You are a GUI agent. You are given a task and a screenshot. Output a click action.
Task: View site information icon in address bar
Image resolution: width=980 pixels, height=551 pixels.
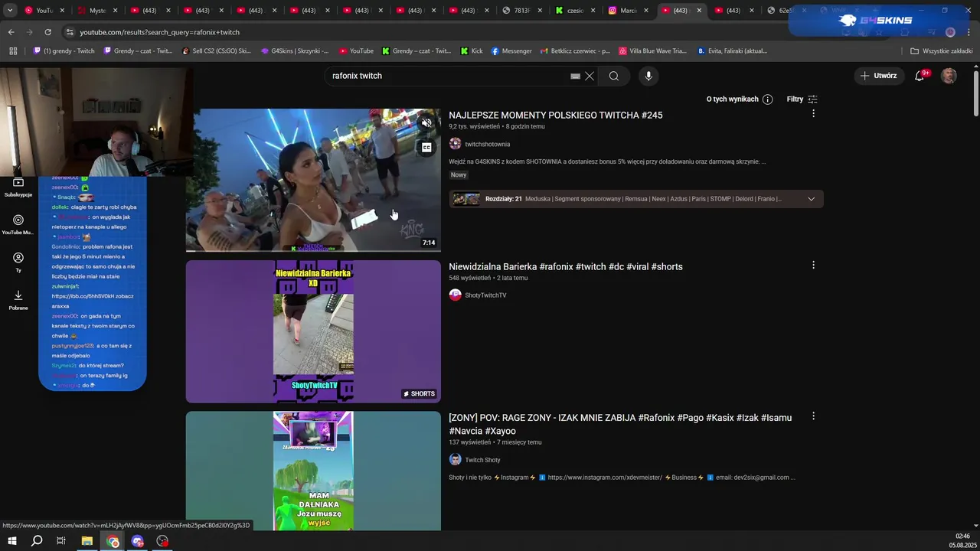pos(70,32)
